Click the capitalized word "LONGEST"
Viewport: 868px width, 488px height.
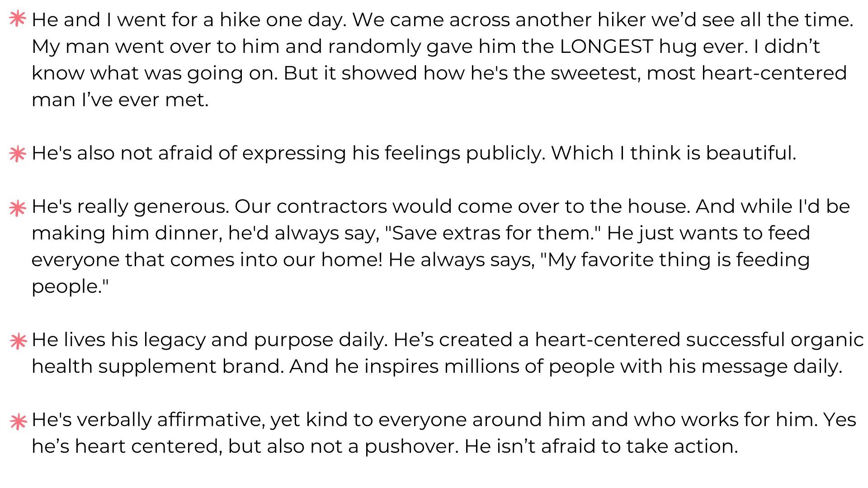pyautogui.click(x=606, y=47)
